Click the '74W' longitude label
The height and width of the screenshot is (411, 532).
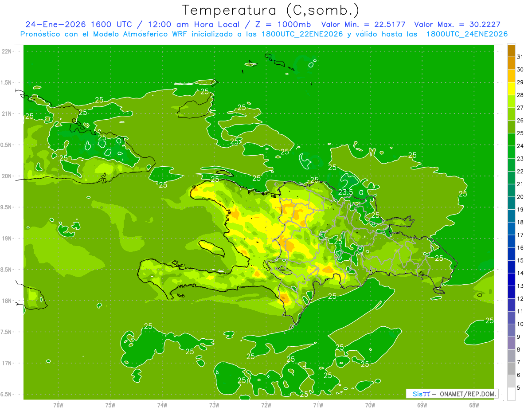[x=162, y=405]
